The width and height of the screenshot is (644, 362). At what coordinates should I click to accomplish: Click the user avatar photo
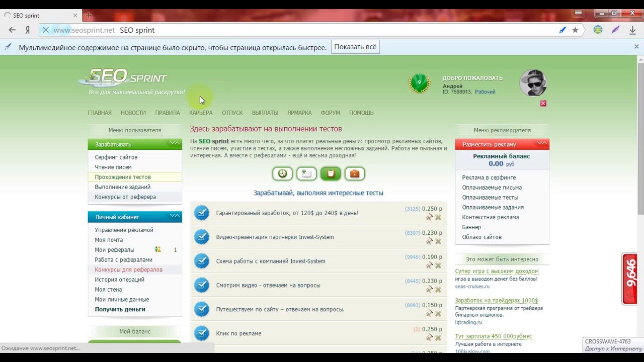(x=533, y=83)
